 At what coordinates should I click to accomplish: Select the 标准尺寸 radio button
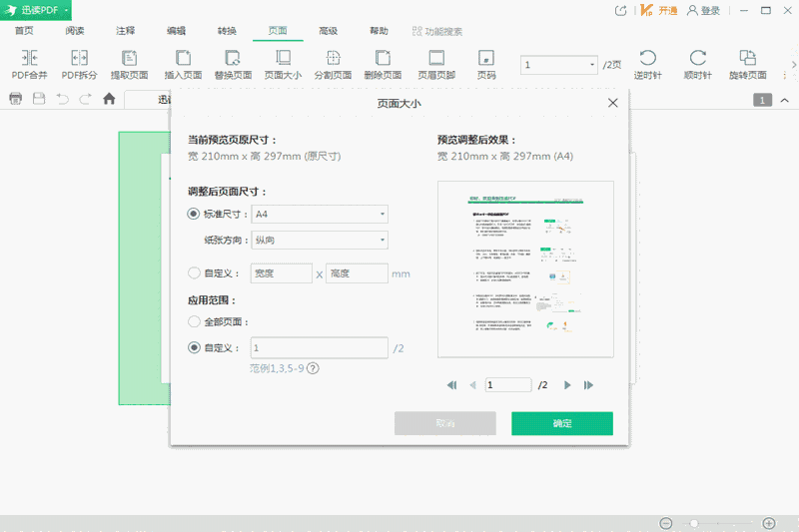194,214
